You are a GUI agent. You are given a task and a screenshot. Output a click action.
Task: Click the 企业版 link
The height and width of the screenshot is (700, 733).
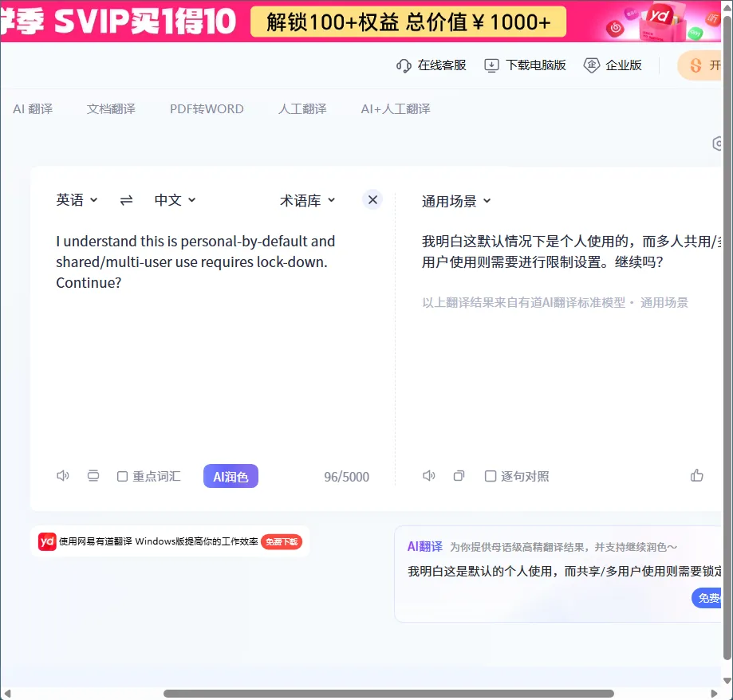pyautogui.click(x=624, y=65)
